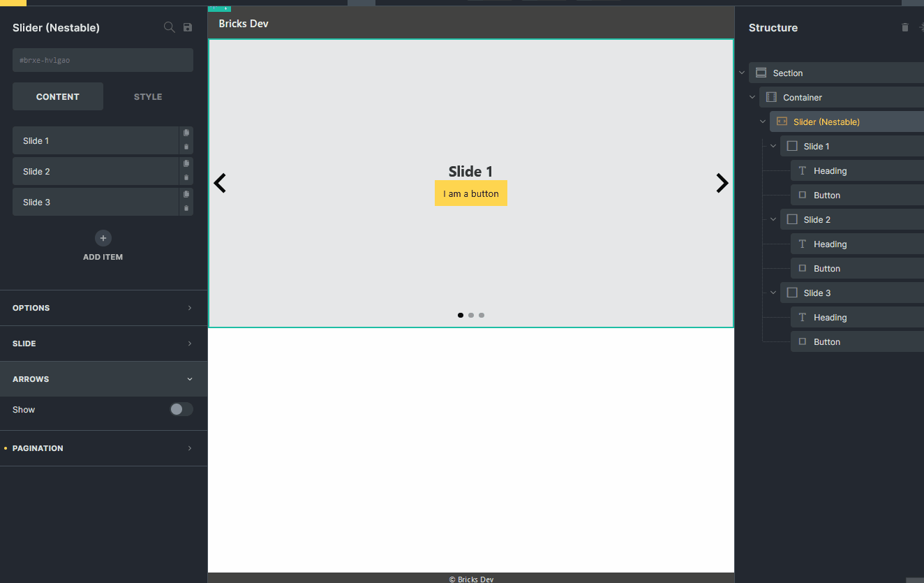Viewport: 924px width, 583px height.
Task: Click the #brxe-hvlgao CSS ID input field
Action: tap(103, 60)
